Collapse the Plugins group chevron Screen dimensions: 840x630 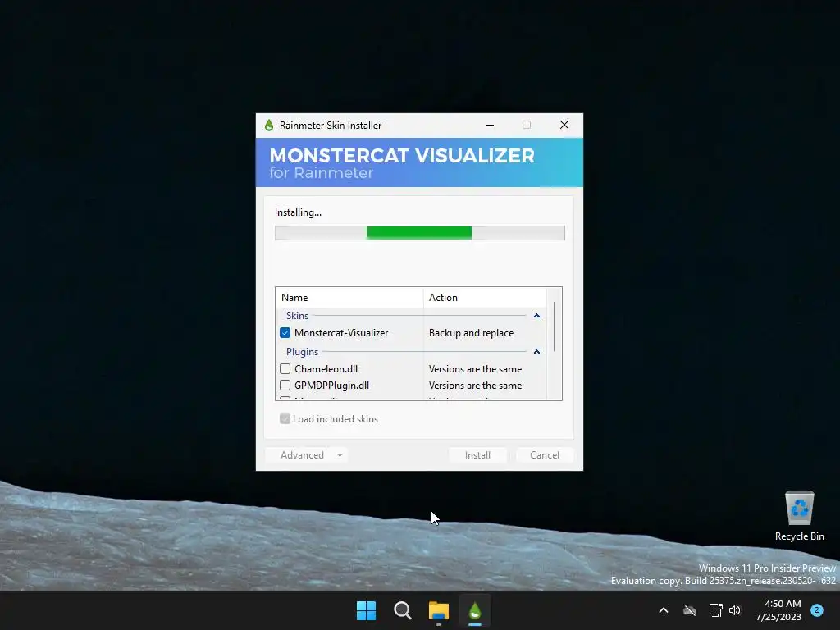[536, 352]
